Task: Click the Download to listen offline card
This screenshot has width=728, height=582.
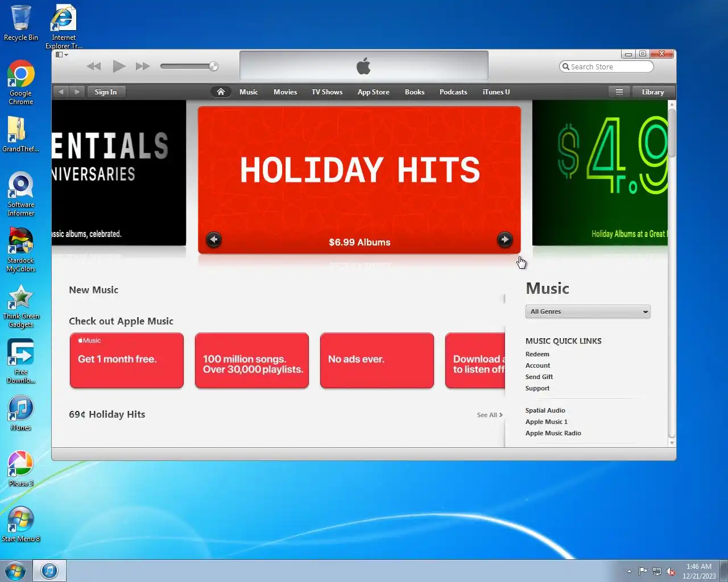Action: coord(475,360)
